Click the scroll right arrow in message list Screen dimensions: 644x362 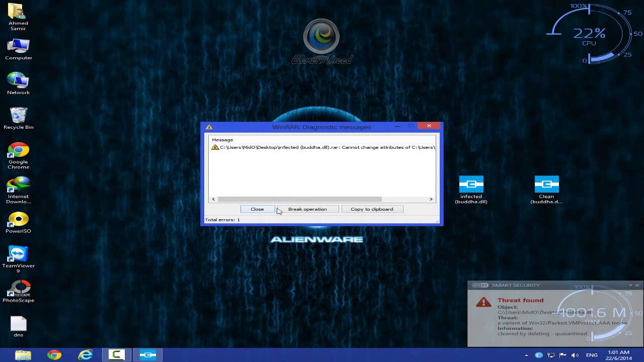pyautogui.click(x=431, y=199)
